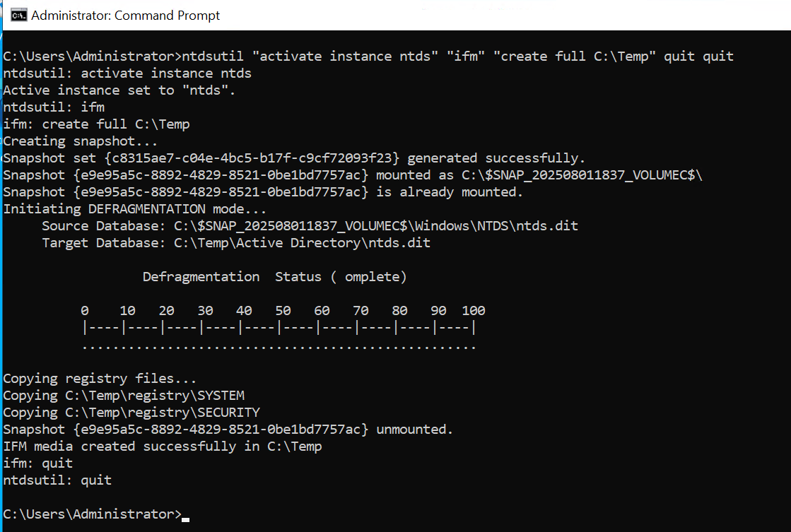Viewport: 791px width, 532px height.
Task: Click the registry\SYSTEM copy line
Action: [x=124, y=396]
